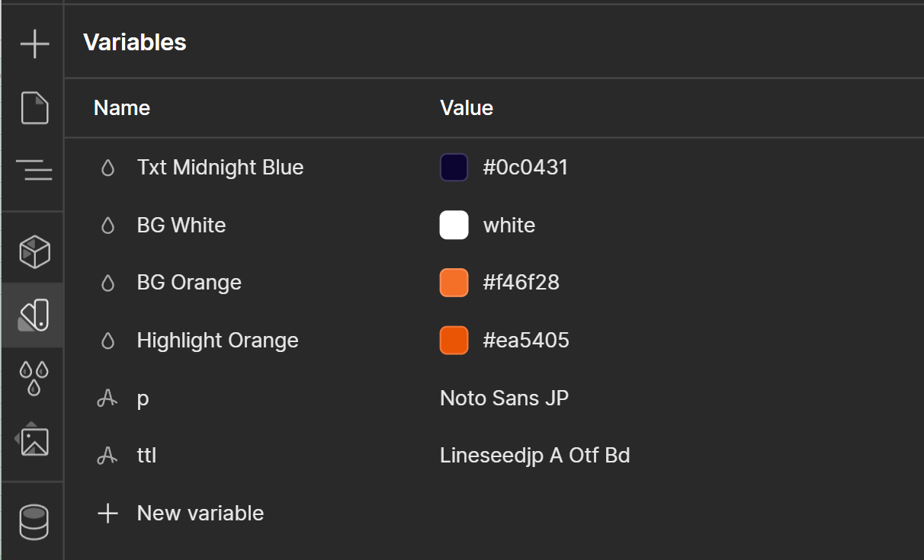
Task: Open the Components panel cube icon
Action: click(x=34, y=252)
